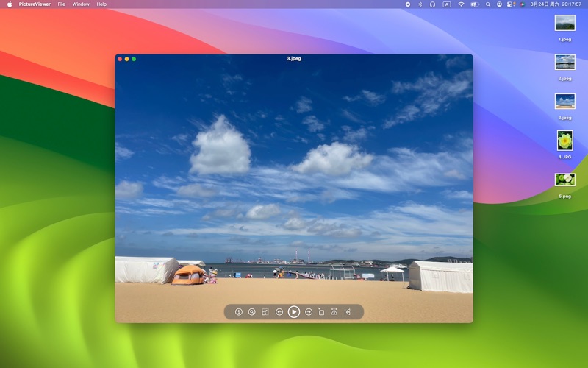Screen dimensions: 588x368
Task: Select the 5.png desktop file
Action: 564,180
